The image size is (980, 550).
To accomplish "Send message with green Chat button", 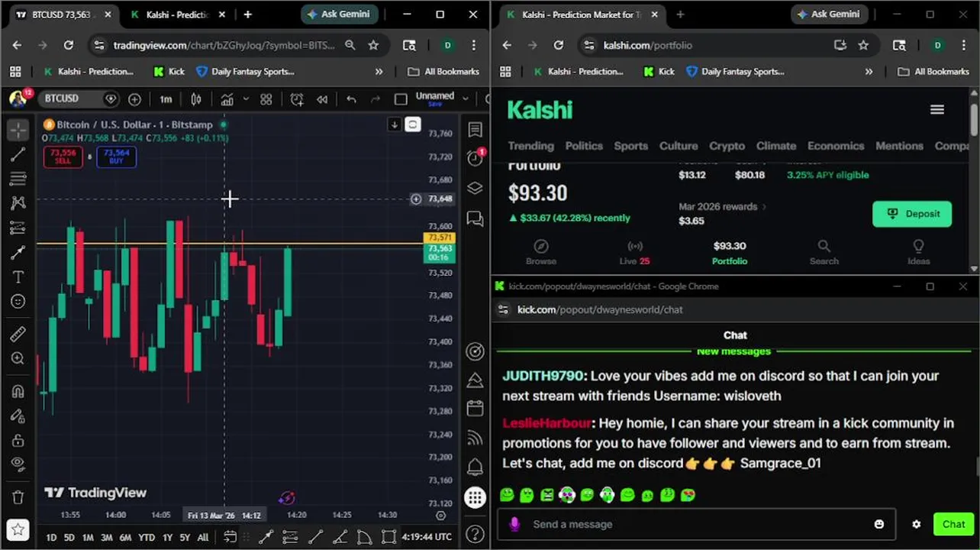I will 953,524.
